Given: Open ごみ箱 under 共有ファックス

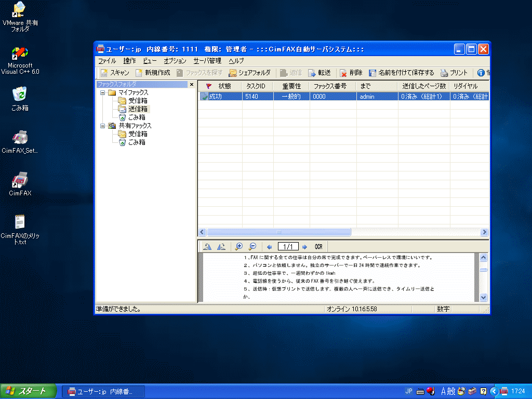Looking at the screenshot, I should pyautogui.click(x=137, y=142).
